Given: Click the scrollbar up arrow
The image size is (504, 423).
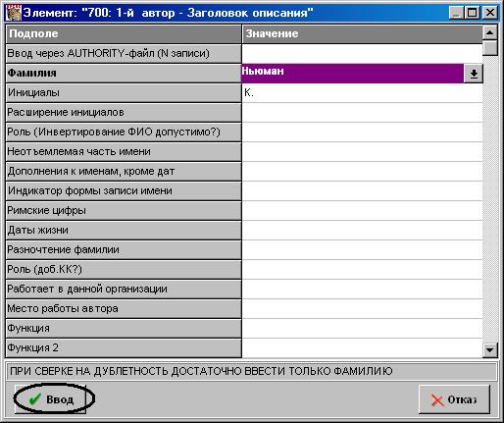Looking at the screenshot, I should coord(489,32).
